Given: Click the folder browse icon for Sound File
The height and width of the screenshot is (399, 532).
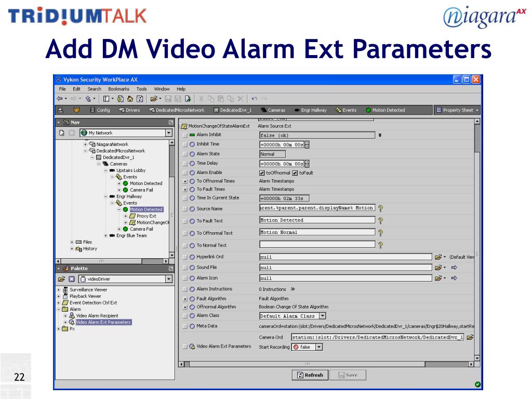Looking at the screenshot, I should point(438,268).
